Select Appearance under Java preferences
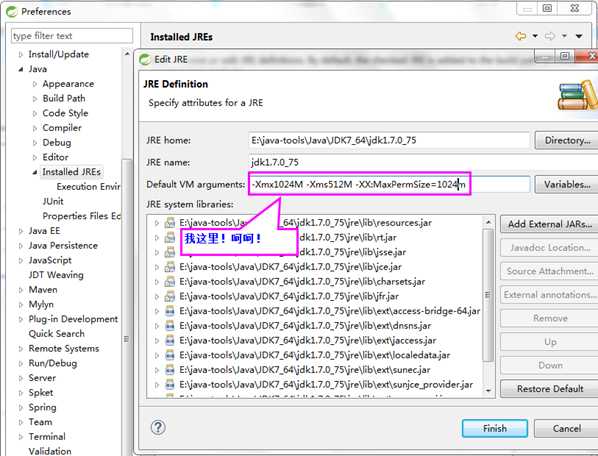The width and height of the screenshot is (598, 456). tap(68, 84)
